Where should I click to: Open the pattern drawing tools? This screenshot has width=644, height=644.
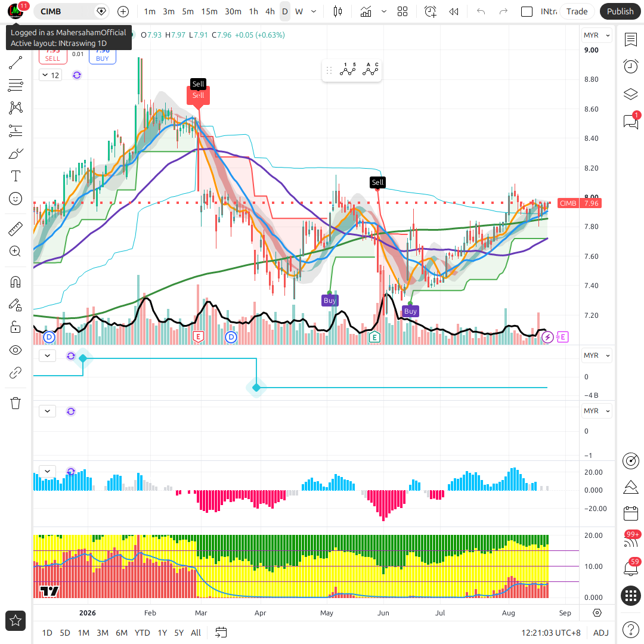pyautogui.click(x=16, y=108)
